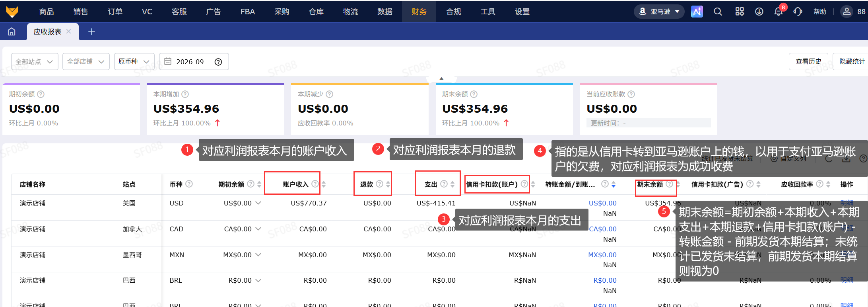Viewport: 868px width, 307px height.
Task: Open the apps grid icon
Action: (x=740, y=12)
